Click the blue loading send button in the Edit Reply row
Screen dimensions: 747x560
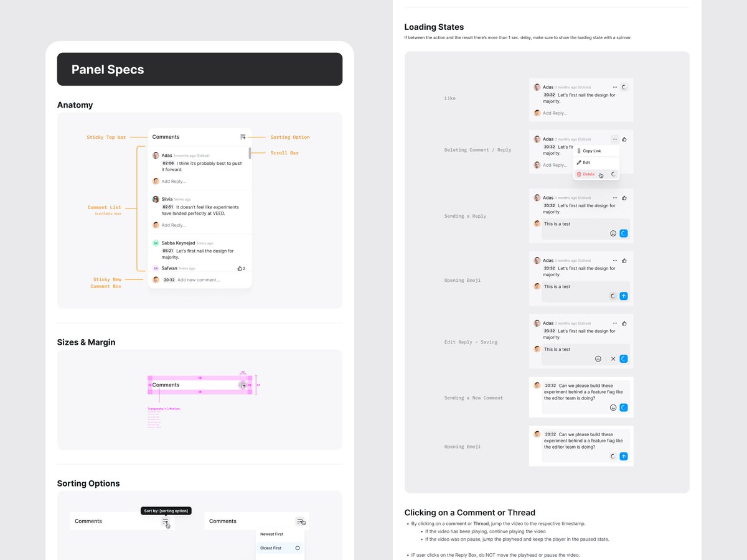[624, 359]
